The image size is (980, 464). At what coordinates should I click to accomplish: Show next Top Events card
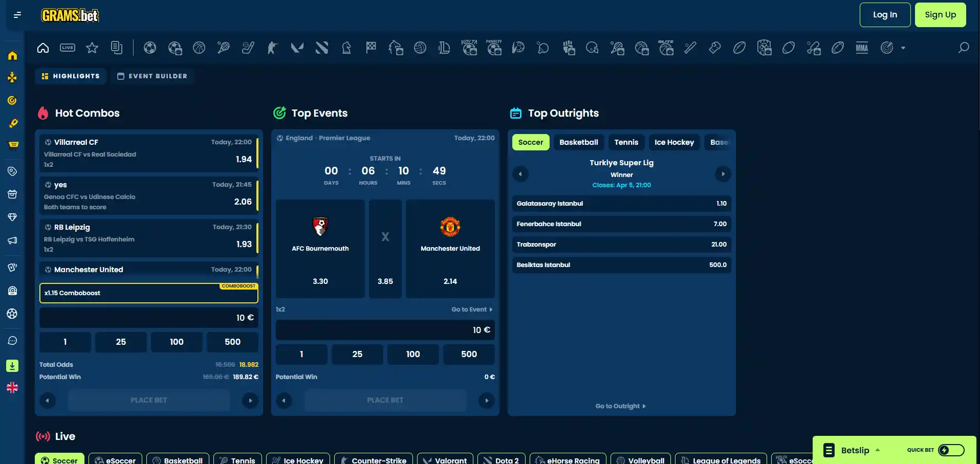(x=487, y=401)
